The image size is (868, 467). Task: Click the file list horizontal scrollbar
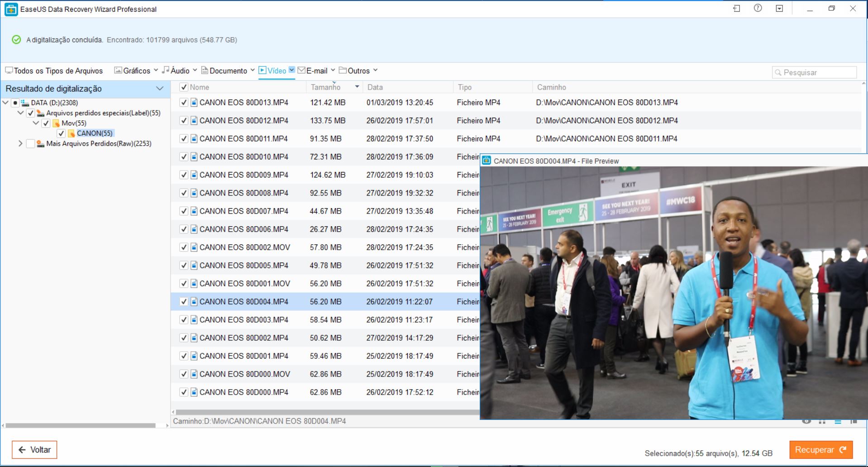tap(327, 412)
